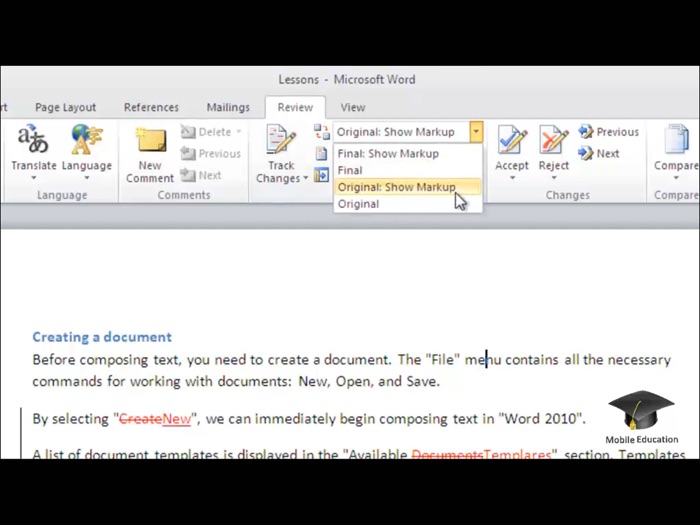Viewport: 700px width, 525px height.
Task: Expand the Reject dropdown arrow
Action: point(554,178)
